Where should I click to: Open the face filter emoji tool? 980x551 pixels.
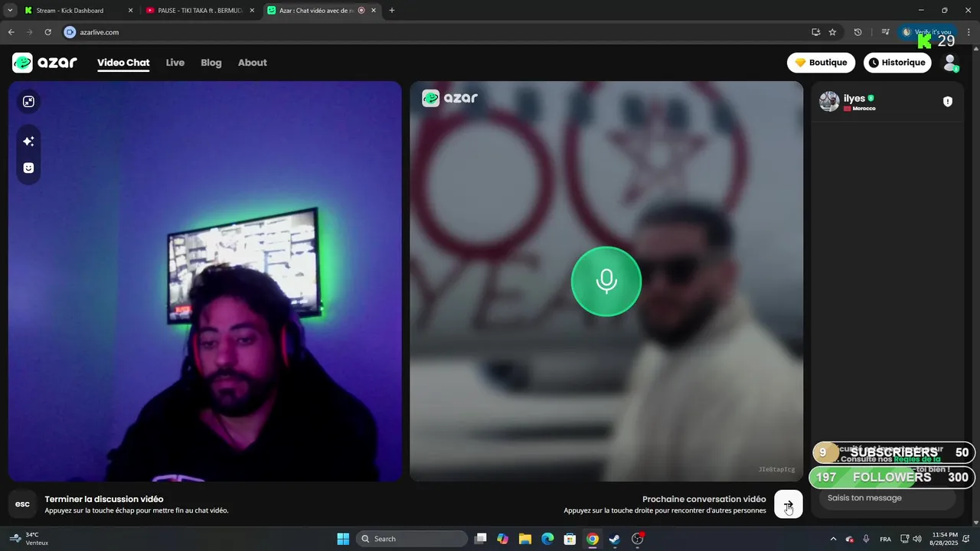tap(28, 168)
